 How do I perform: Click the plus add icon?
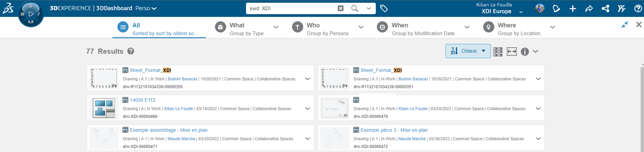click(x=573, y=9)
